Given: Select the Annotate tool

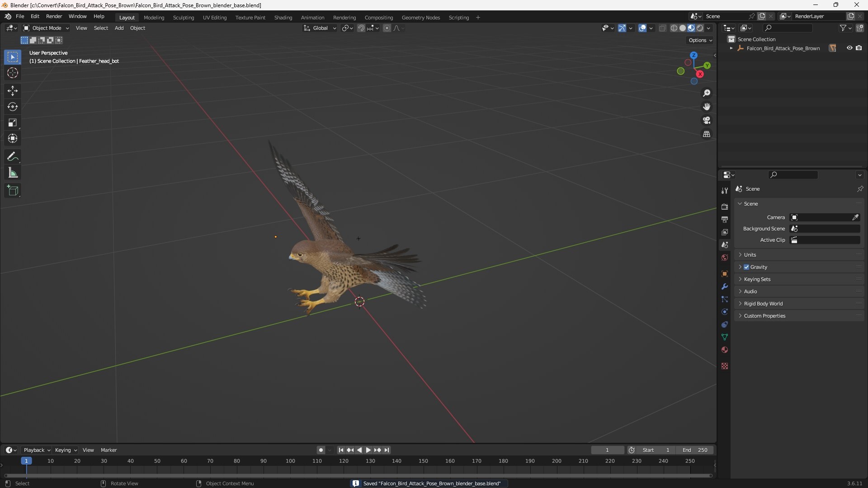Looking at the screenshot, I should [13, 157].
